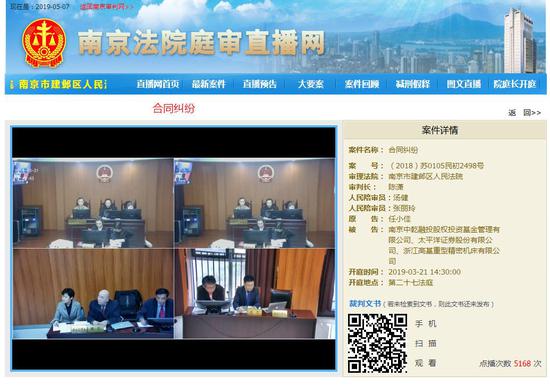Click the courtroom video player
Image resolution: width=550 pixels, height=385 pixels.
174,248
